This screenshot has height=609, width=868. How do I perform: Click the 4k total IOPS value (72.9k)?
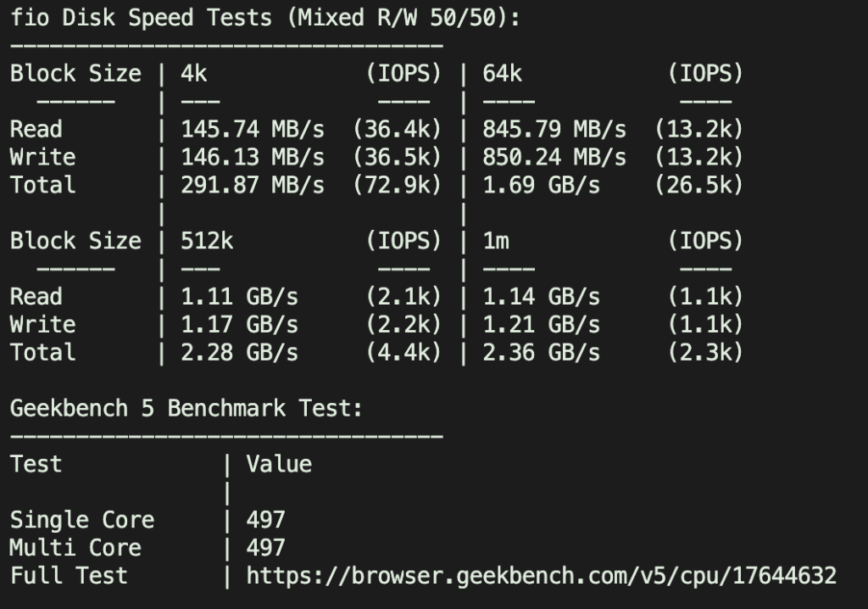[397, 185]
